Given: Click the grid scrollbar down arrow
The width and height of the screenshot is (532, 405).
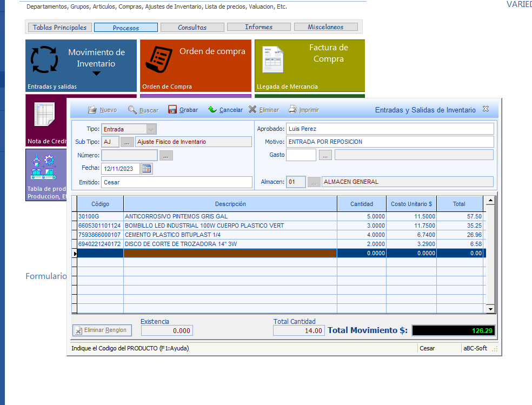Looking at the screenshot, I should coord(490,309).
